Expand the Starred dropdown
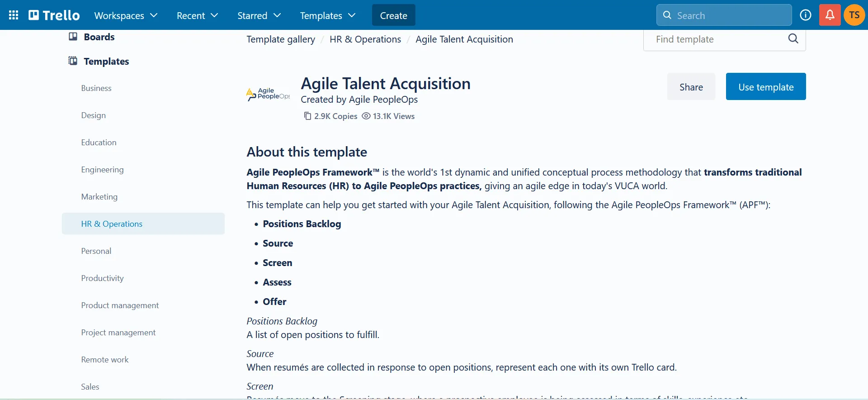Image resolution: width=868 pixels, height=400 pixels. tap(259, 15)
